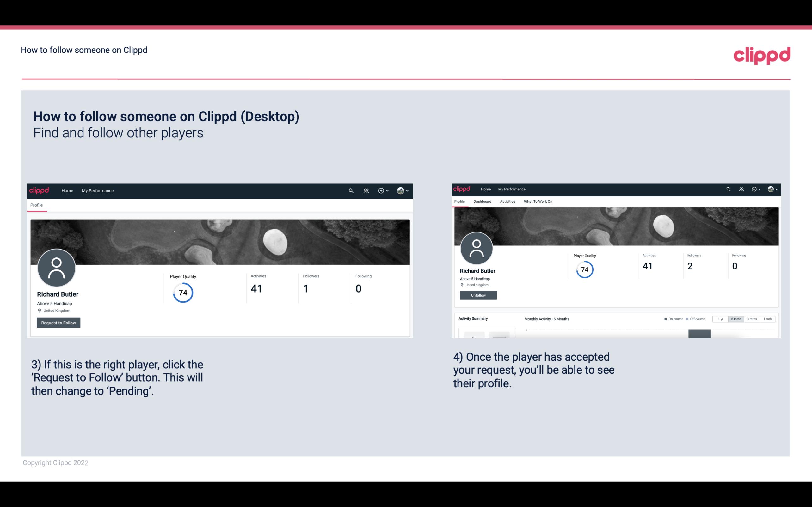Click the 'Request to Follow' button
The width and height of the screenshot is (812, 507).
click(58, 323)
